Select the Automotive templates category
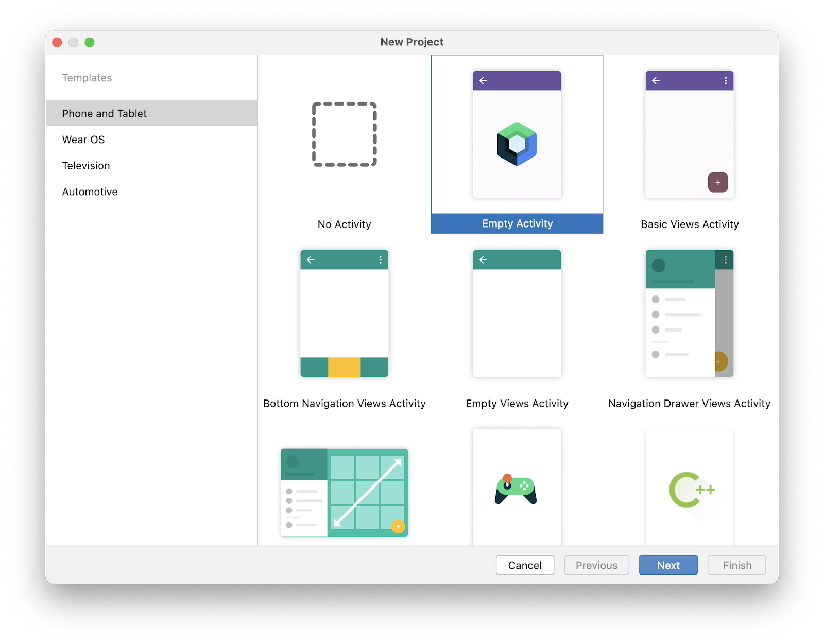The width and height of the screenshot is (824, 644). [90, 191]
